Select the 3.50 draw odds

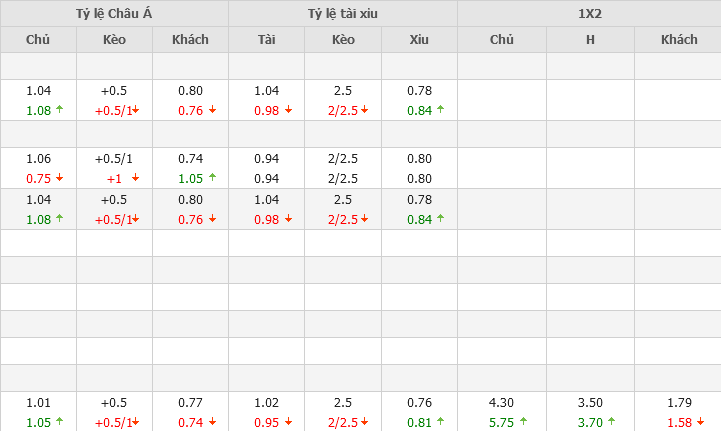point(590,404)
